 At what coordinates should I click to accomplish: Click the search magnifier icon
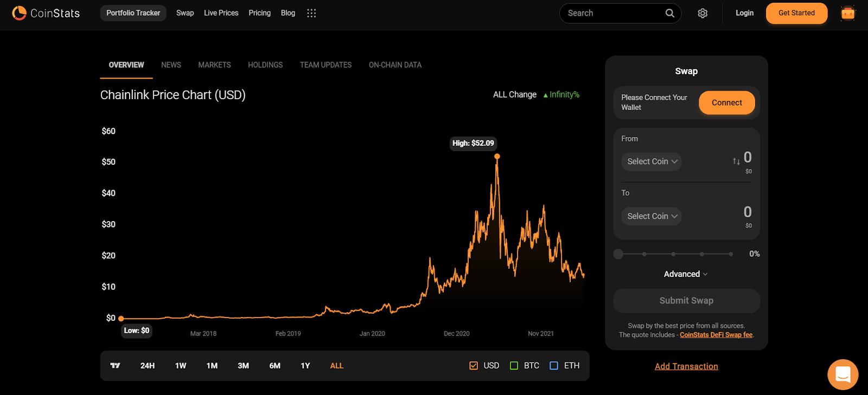(x=670, y=13)
